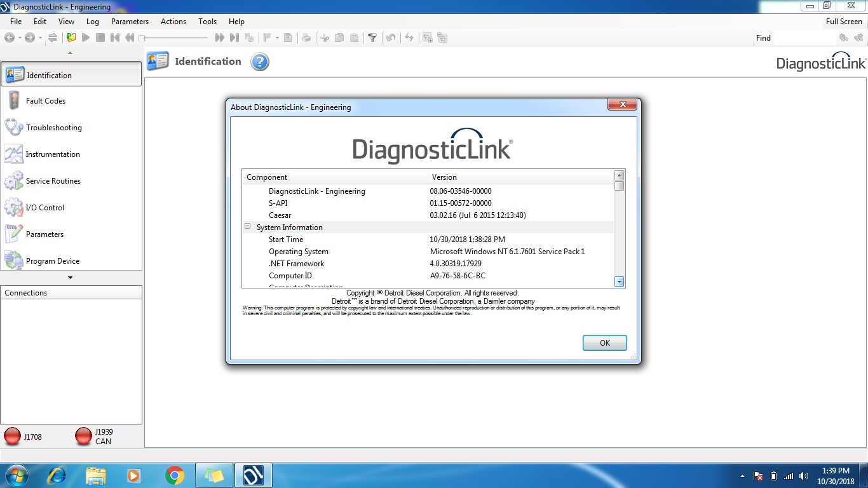Click the copy toolbar icon
The image size is (868, 488).
339,37
